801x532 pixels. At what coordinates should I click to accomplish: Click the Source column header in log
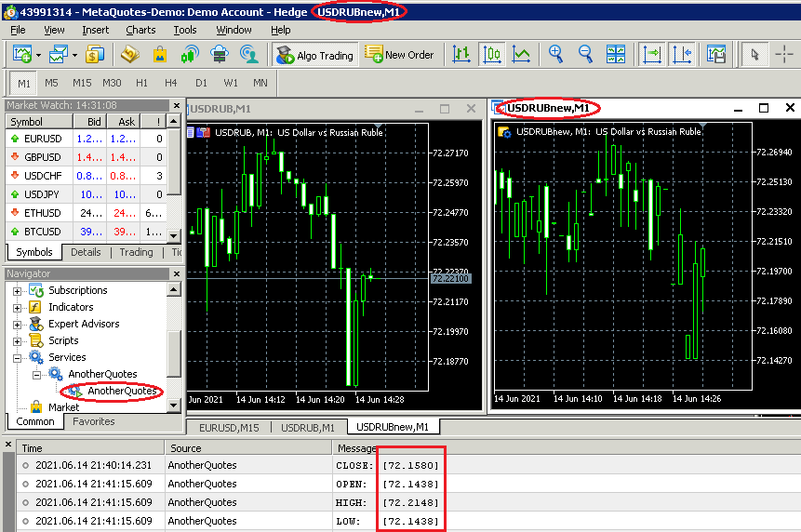[248, 448]
